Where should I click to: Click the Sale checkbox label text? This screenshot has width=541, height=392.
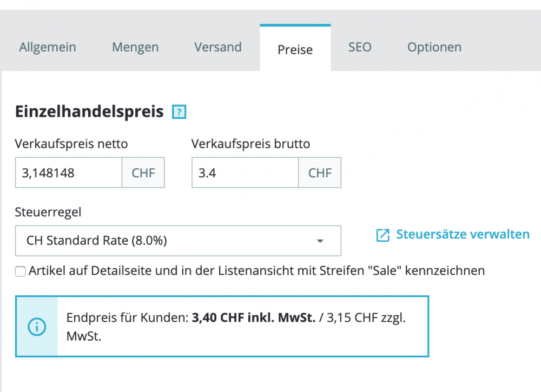pyautogui.click(x=257, y=270)
